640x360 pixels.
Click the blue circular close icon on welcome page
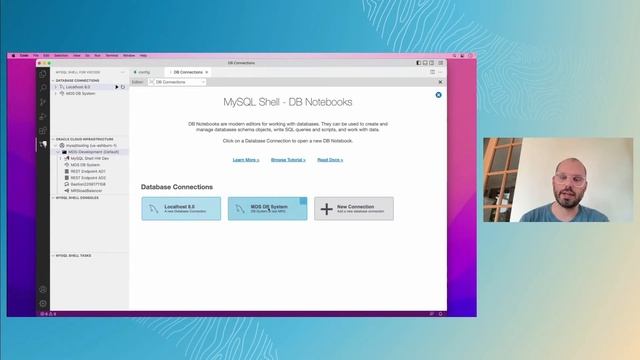coord(438,95)
